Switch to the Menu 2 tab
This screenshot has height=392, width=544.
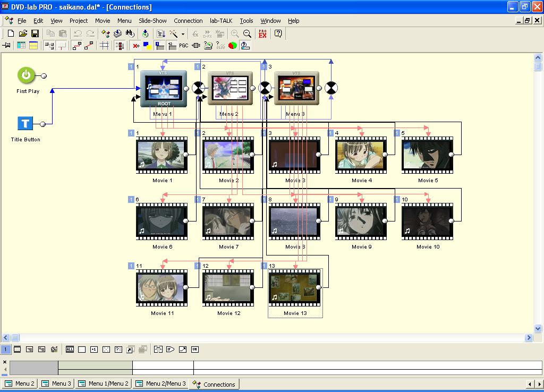(20, 384)
